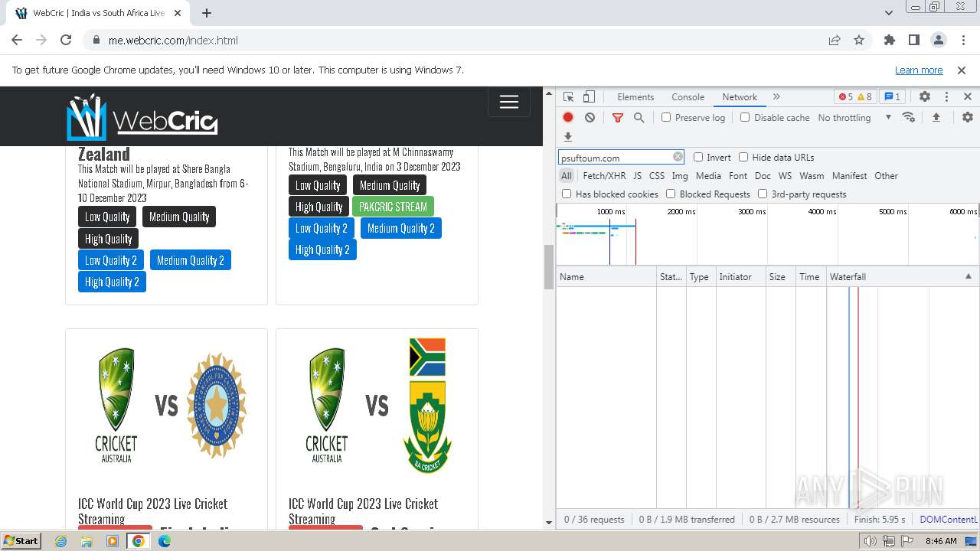
Task: Click import HAR file upload icon
Action: tap(936, 118)
